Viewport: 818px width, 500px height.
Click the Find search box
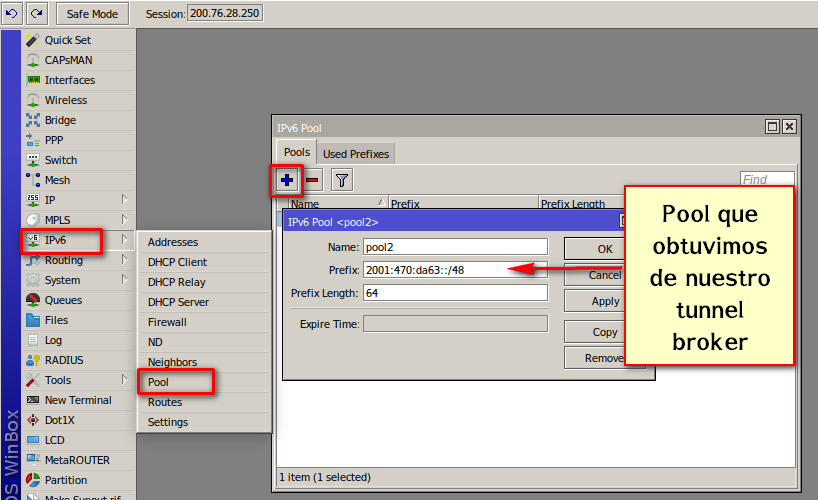click(766, 180)
